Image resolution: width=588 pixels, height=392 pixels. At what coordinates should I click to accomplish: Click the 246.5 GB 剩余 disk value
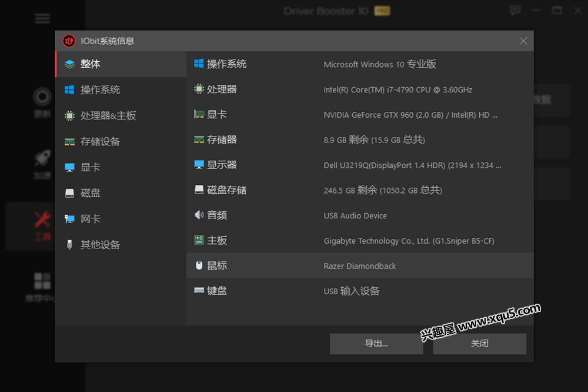(x=383, y=190)
